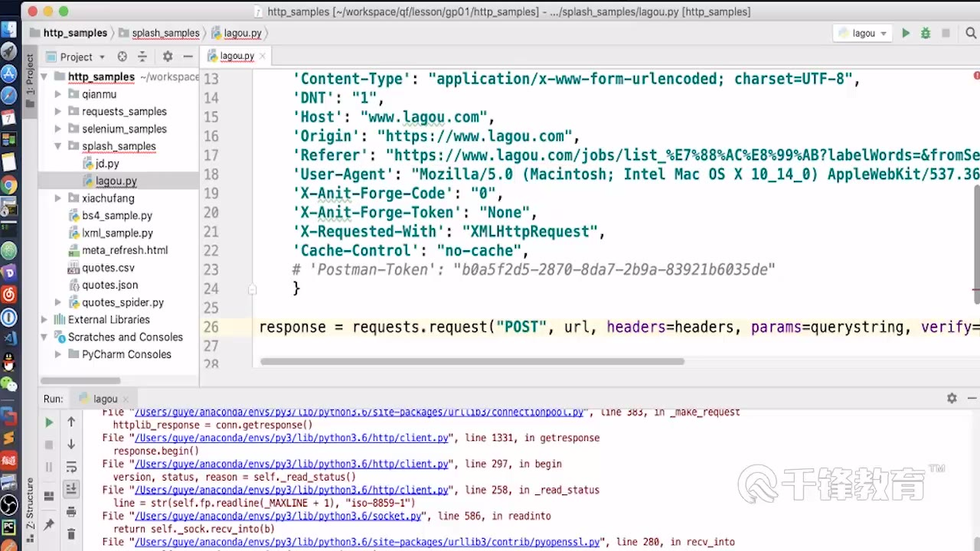Clear console output with trash icon

coord(71,533)
